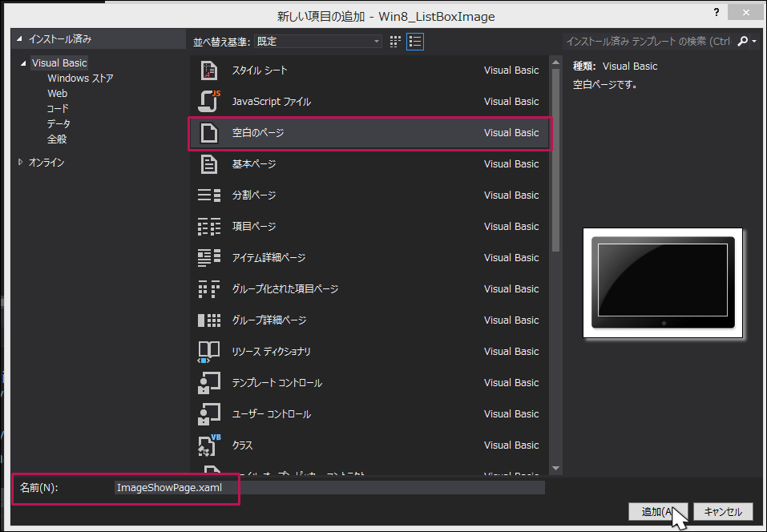Select the 空白のページ blank page icon
This screenshot has height=532, width=767.
209,132
